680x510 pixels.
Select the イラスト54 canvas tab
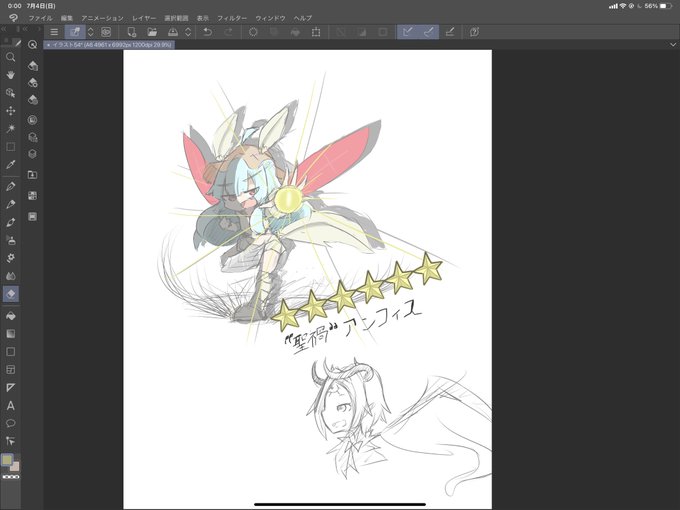tap(109, 45)
